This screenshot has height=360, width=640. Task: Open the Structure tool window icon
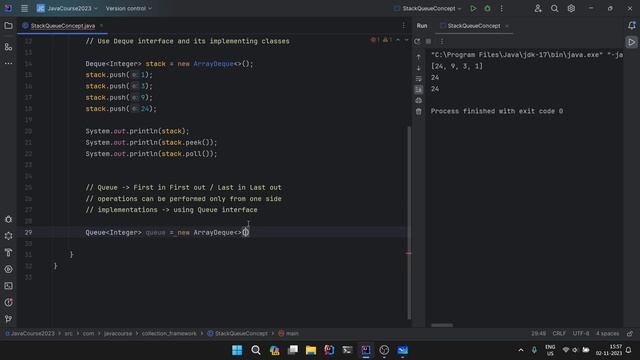[x=8, y=47]
